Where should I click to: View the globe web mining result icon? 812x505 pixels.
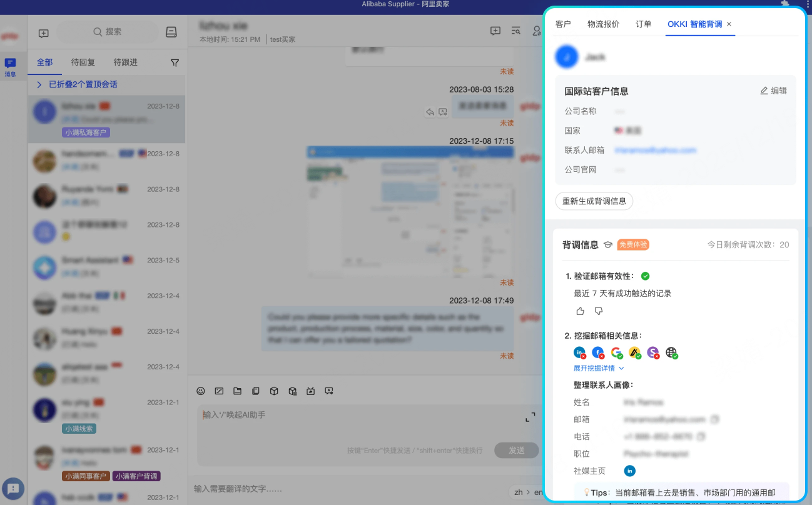coord(672,353)
